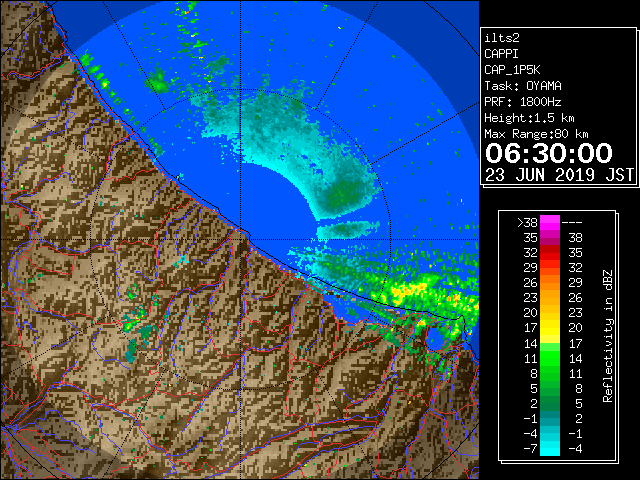The width and height of the screenshot is (640, 480).
Task: Click the red 32 dBZ legend swatch
Action: pos(550,253)
